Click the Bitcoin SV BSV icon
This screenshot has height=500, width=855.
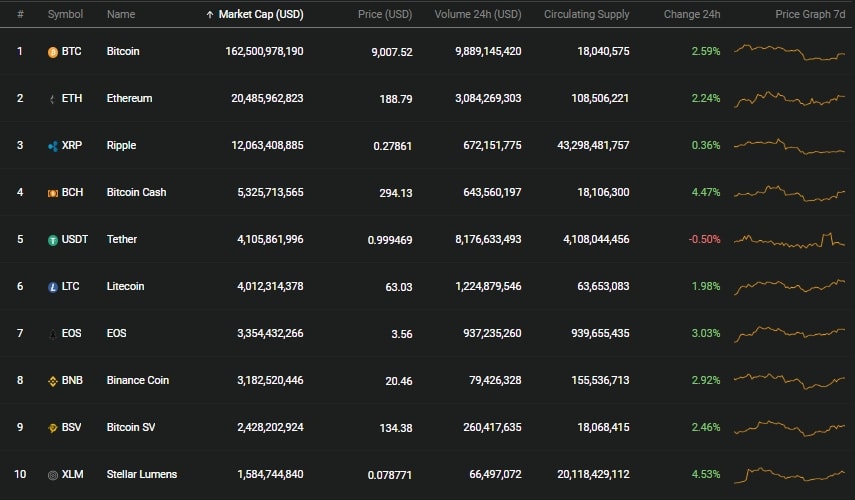point(53,428)
